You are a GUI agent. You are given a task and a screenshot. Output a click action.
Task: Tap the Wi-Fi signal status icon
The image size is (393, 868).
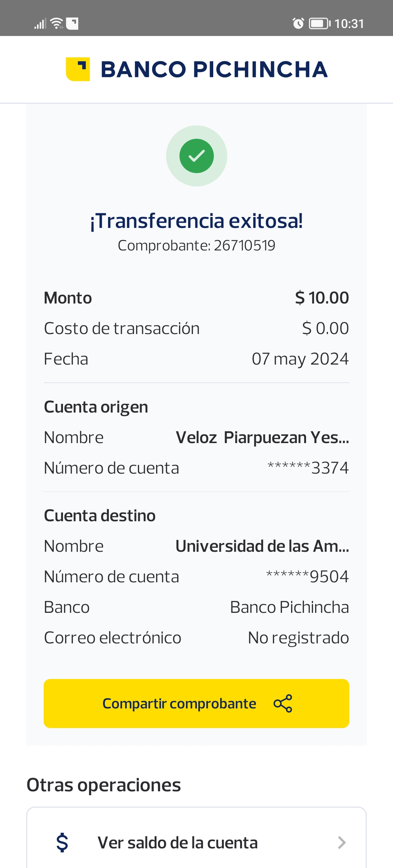[x=57, y=24]
